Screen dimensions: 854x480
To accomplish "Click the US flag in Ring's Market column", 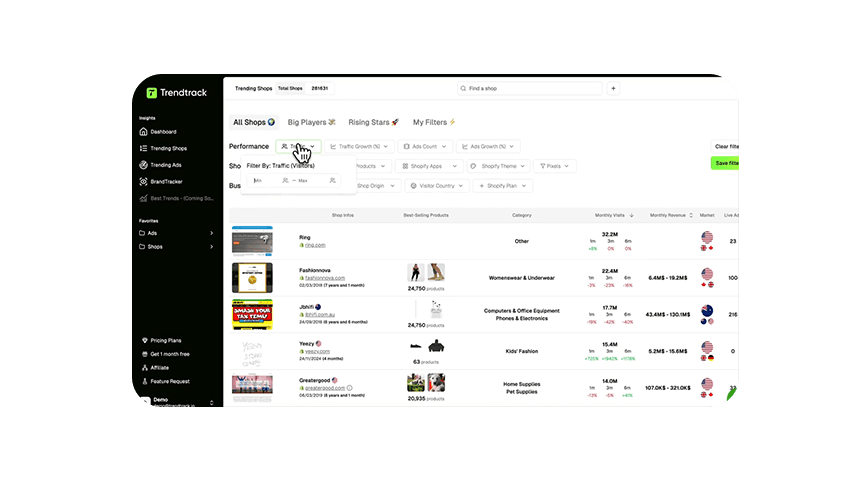I will click(707, 237).
